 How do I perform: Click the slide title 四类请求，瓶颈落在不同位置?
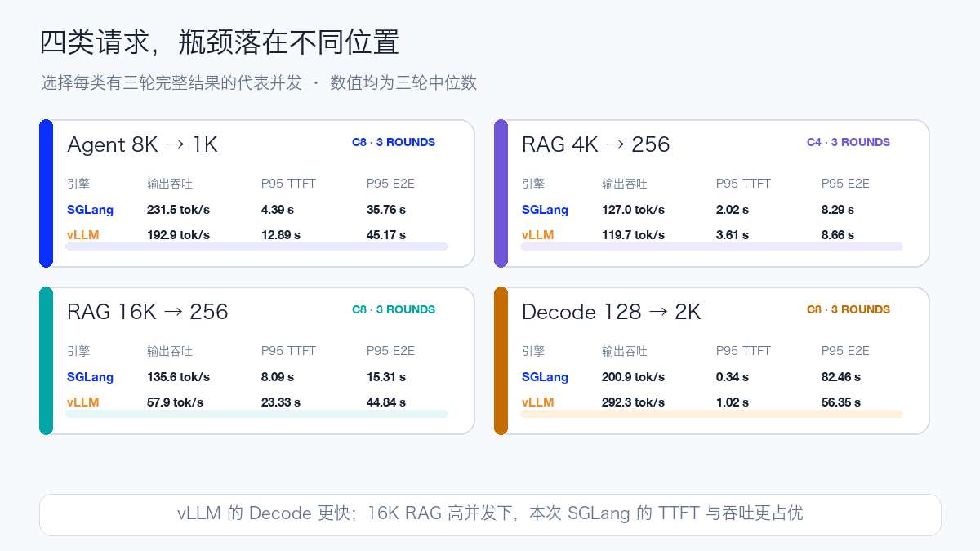coord(220,42)
